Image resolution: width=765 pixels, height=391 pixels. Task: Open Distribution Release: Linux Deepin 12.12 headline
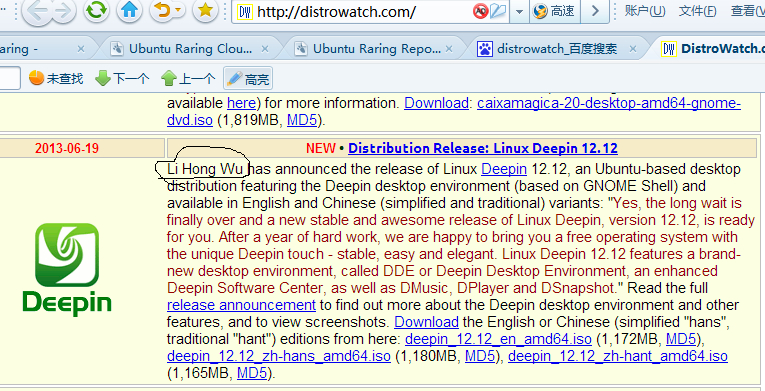(483, 148)
